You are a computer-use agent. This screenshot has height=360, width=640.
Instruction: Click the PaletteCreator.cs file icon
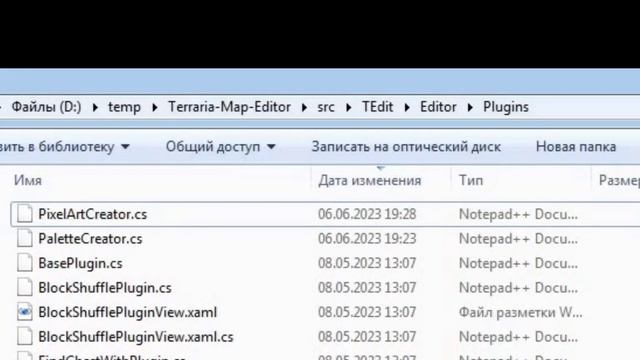point(24,238)
